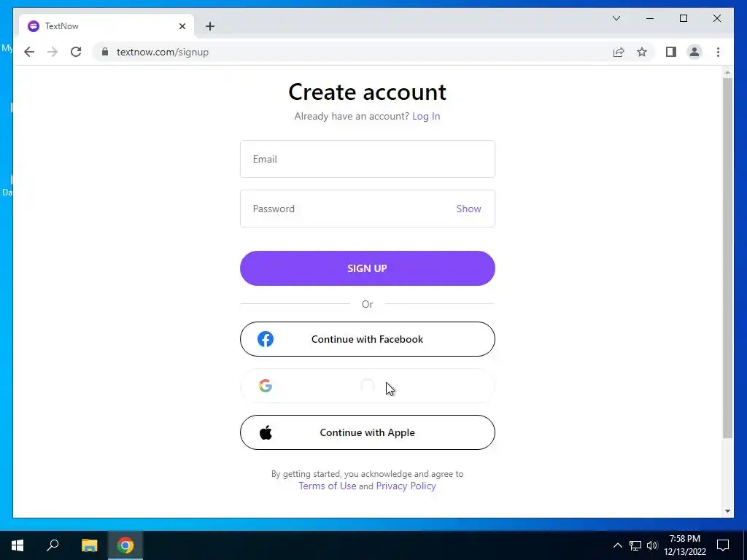Bookmark this page with the star icon
The image size is (747, 560).
642,52
